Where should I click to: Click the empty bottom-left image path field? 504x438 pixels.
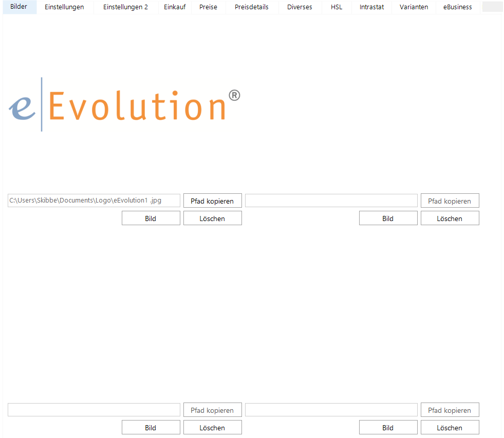point(94,410)
